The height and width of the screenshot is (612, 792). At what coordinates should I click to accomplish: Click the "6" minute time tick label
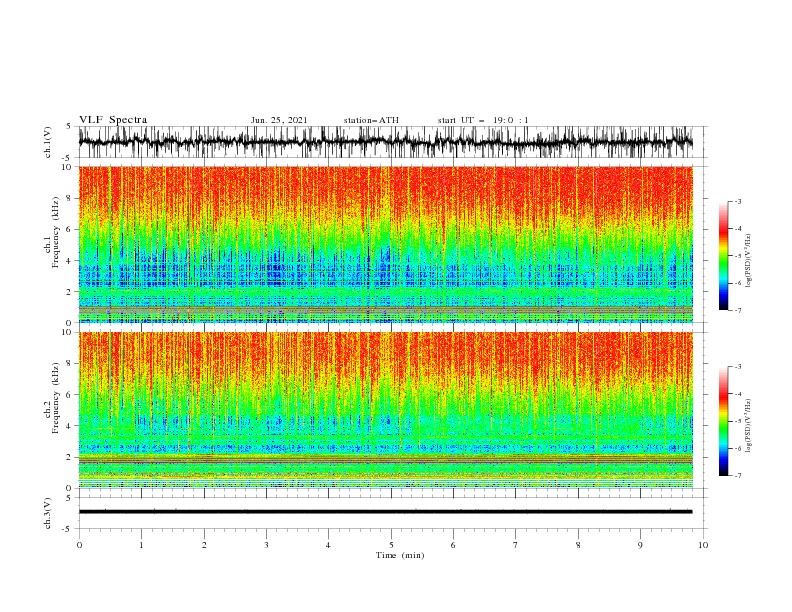coord(453,545)
